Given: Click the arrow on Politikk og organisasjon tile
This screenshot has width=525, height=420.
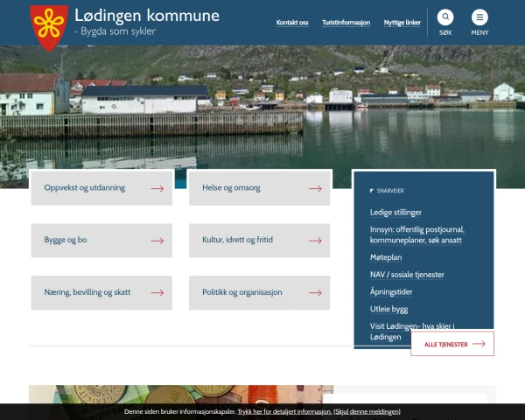Looking at the screenshot, I should [314, 293].
